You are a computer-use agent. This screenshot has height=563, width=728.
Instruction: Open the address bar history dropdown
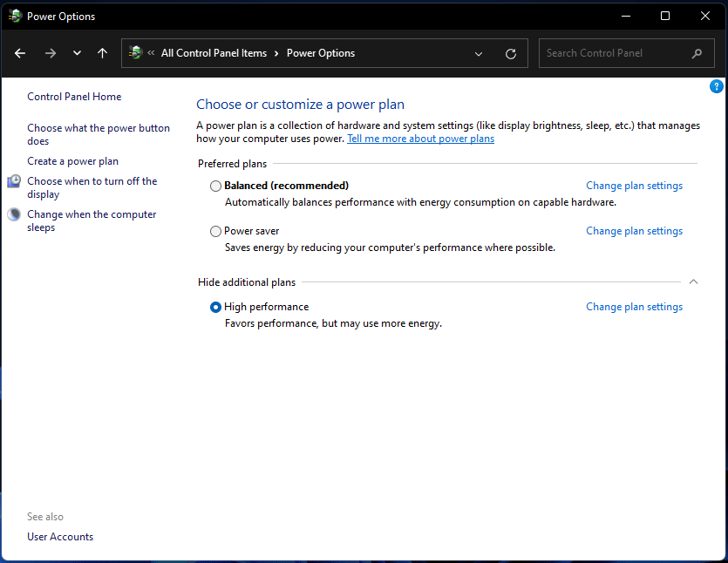(479, 54)
